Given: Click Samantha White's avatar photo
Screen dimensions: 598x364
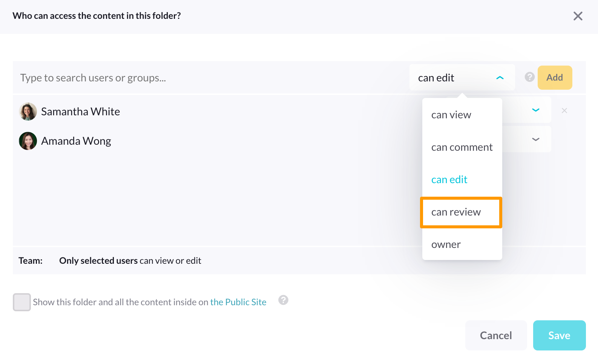Looking at the screenshot, I should click(x=28, y=112).
